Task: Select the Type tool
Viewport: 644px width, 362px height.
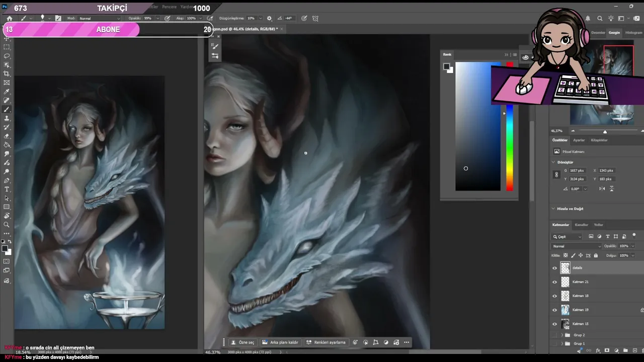Action: point(7,190)
